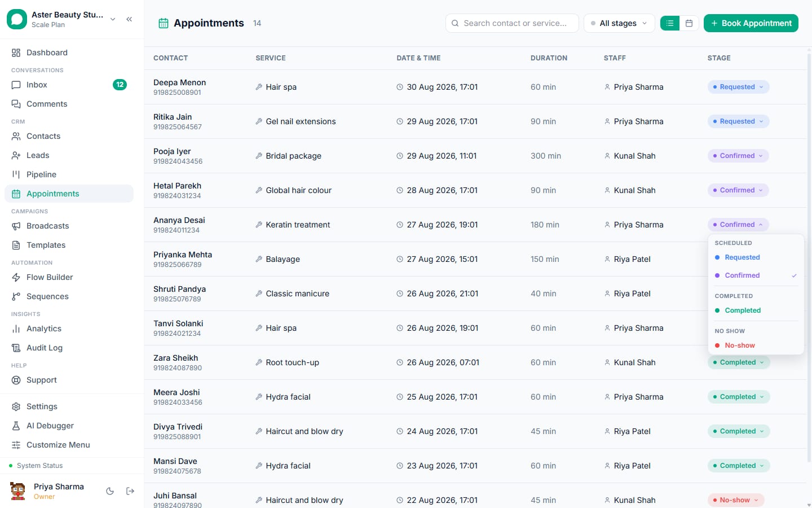The image size is (812, 508).
Task: Open System Status link
Action: coord(39,466)
